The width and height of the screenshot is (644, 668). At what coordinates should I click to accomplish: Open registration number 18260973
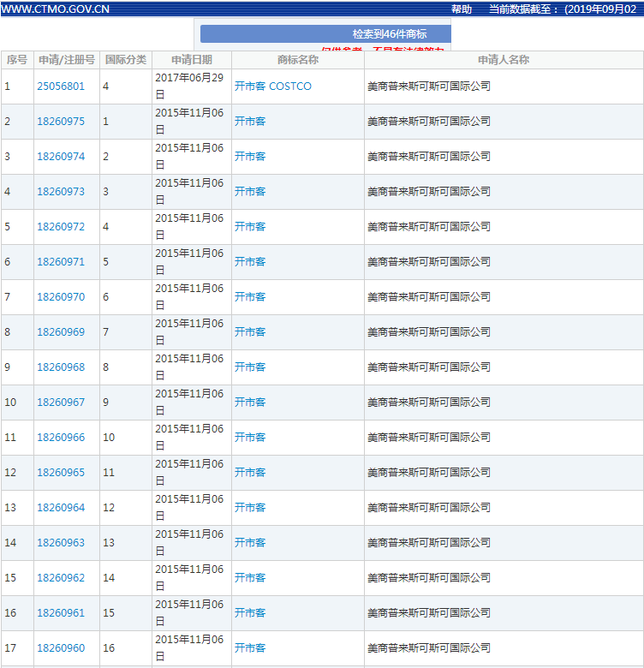click(61, 192)
